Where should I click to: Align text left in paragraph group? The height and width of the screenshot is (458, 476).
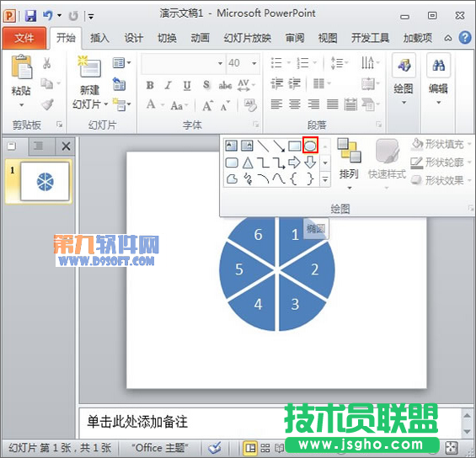[276, 104]
